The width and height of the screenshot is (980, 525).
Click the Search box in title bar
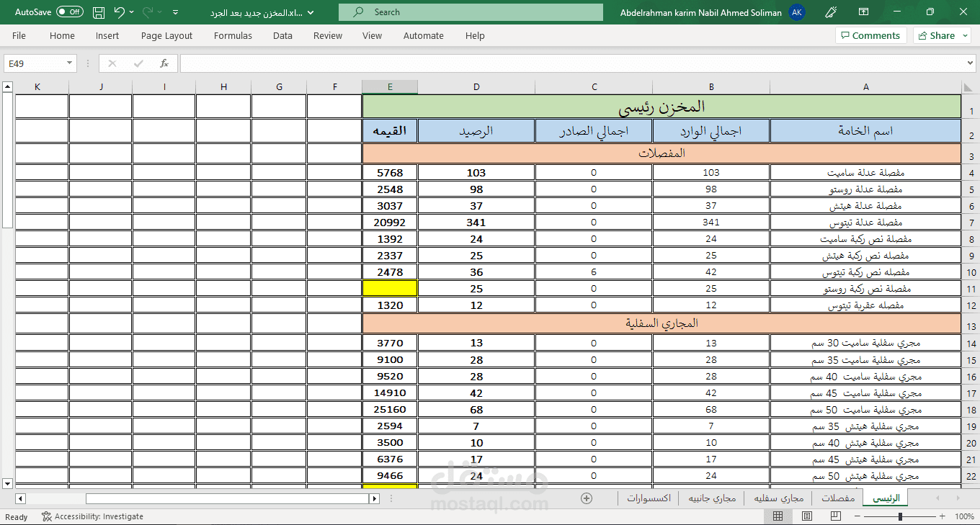point(471,12)
